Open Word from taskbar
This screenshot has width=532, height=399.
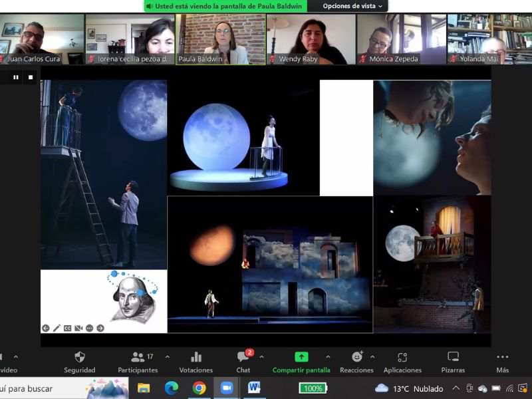click(254, 388)
